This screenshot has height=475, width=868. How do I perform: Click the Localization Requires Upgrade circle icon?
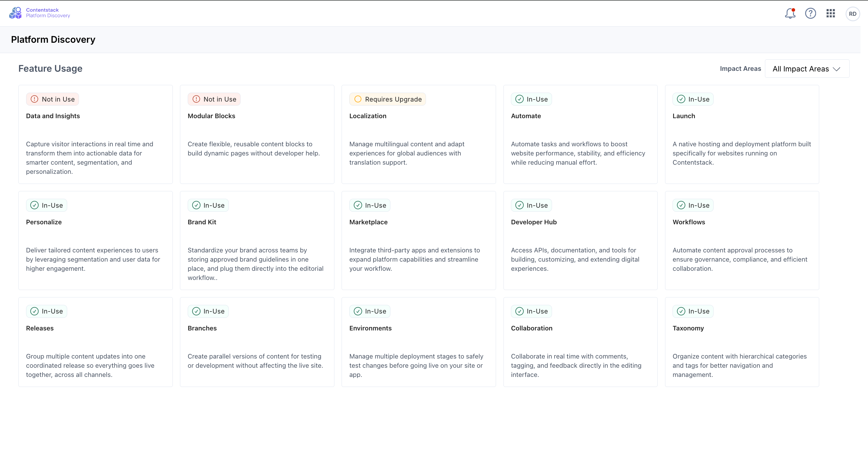(358, 99)
